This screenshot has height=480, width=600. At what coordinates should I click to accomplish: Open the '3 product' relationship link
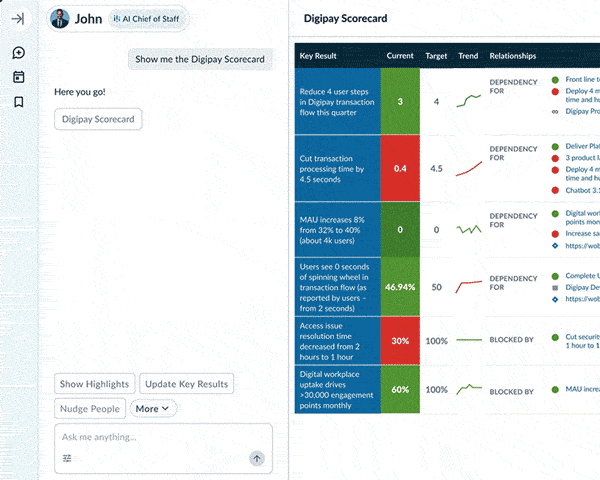point(582,158)
